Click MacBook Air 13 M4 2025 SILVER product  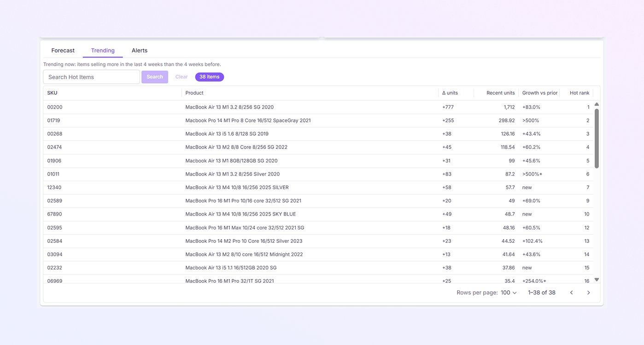[x=237, y=187]
